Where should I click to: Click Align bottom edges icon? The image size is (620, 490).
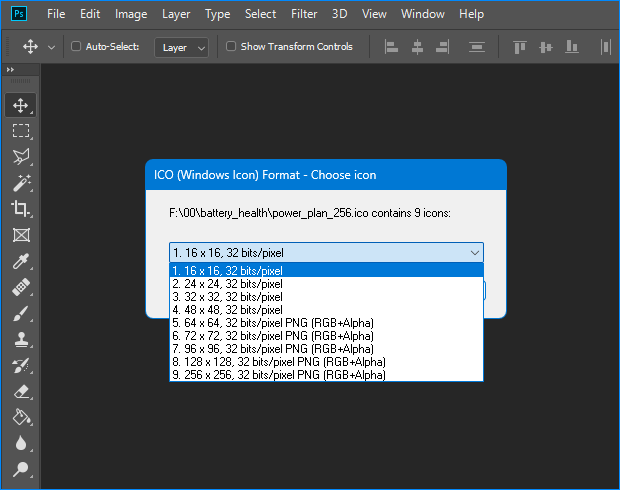(x=572, y=47)
